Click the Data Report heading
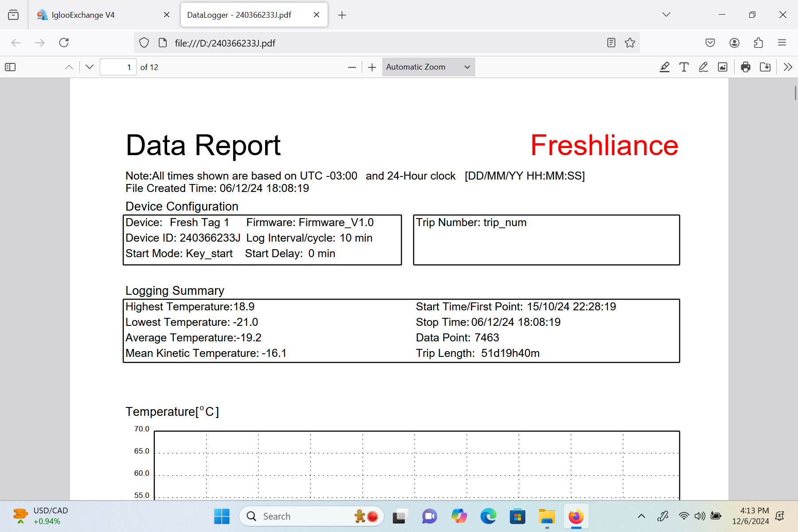The image size is (798, 532). [203, 145]
